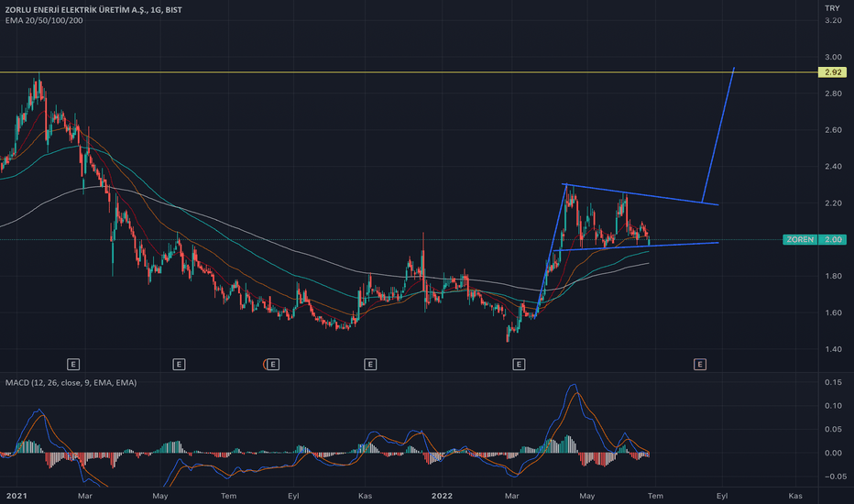This screenshot has width=854, height=504.
Task: Select the E marker with the orange ring
Action: pos(272,364)
